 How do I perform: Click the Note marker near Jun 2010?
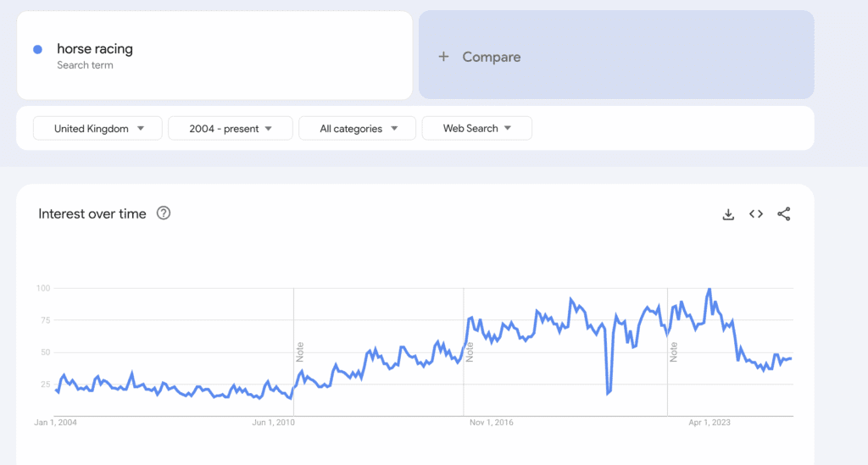pyautogui.click(x=300, y=352)
